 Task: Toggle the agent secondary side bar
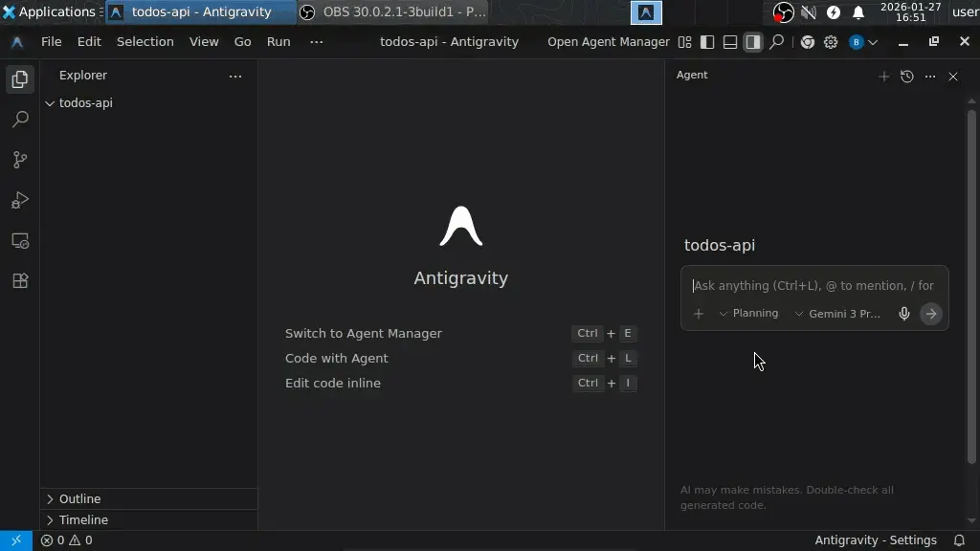753,42
